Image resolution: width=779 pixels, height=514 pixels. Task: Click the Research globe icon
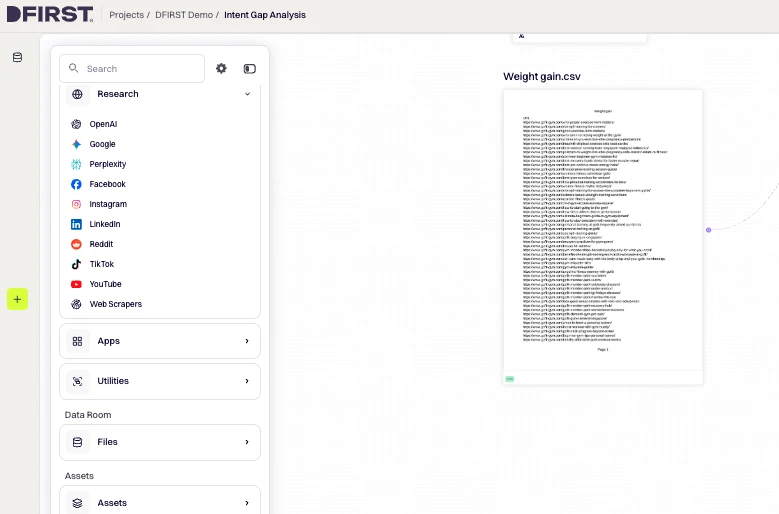[x=78, y=94]
